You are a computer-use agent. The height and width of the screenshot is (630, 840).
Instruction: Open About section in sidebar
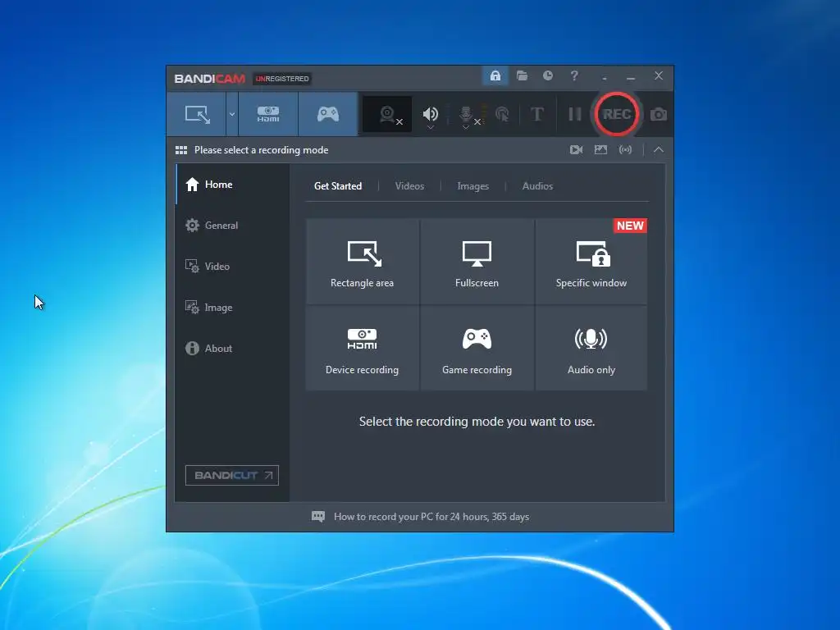pyautogui.click(x=232, y=348)
